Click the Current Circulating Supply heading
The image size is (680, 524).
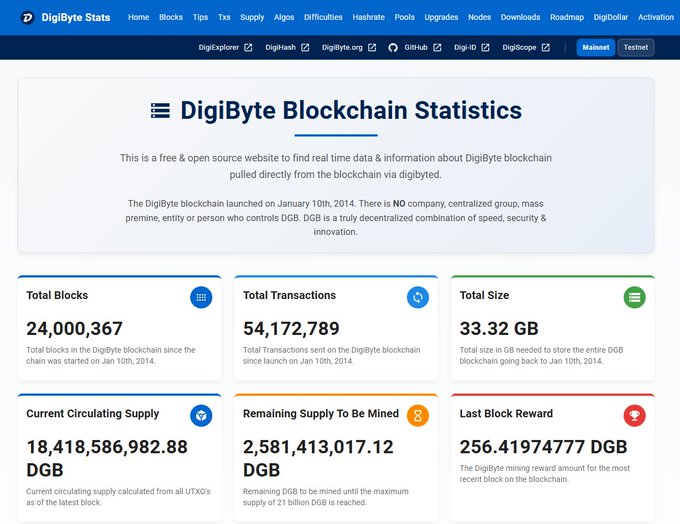[92, 414]
